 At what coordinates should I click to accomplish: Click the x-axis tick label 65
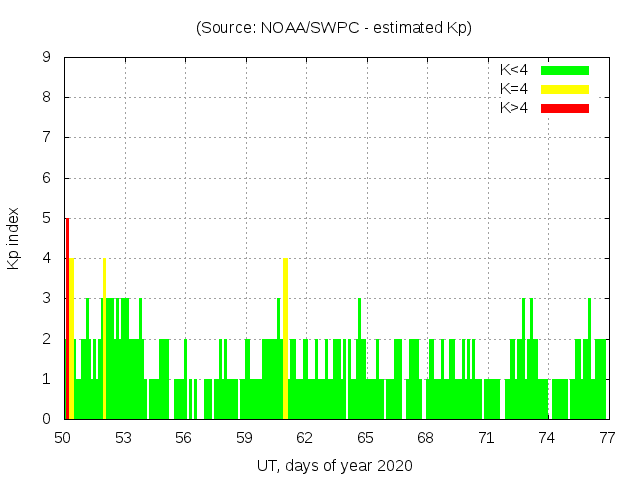click(365, 438)
